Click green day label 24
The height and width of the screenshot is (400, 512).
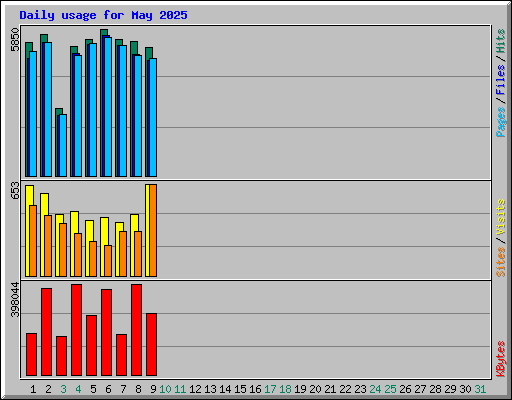[375, 389]
